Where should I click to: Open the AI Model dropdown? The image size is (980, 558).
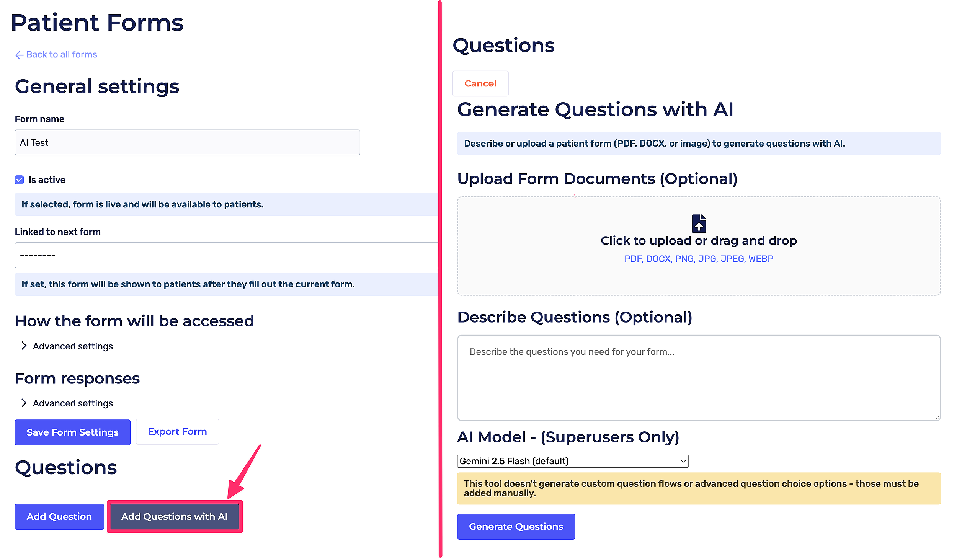(572, 461)
